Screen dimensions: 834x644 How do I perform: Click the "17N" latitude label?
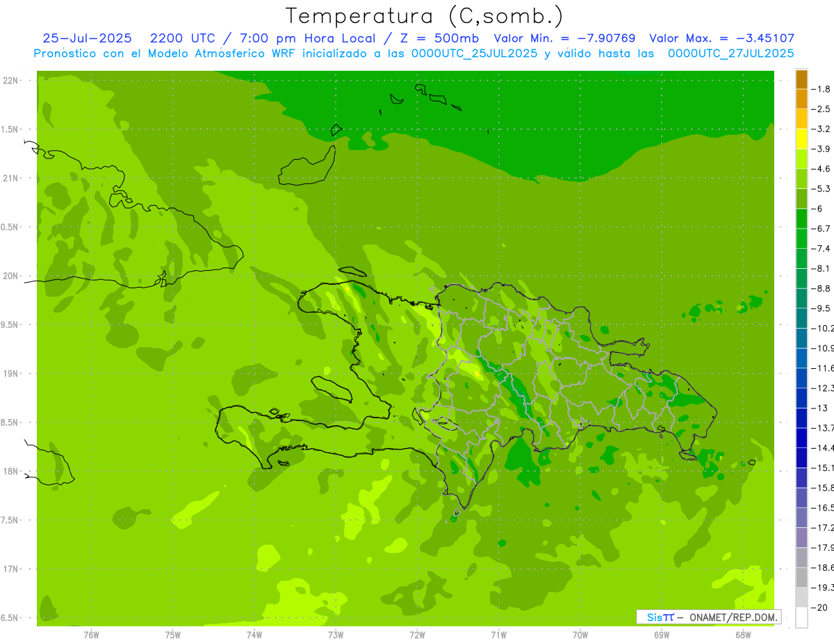pos(11,569)
